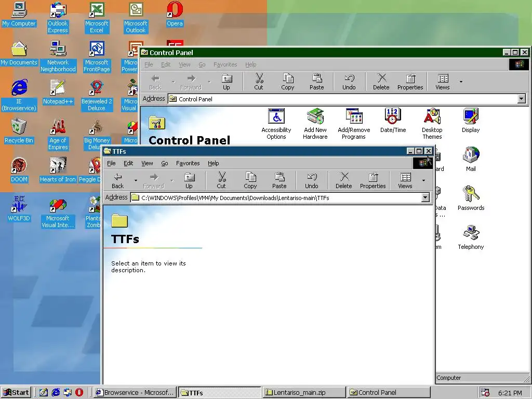Click Delete in Control Panel toolbar
Image resolution: width=532 pixels, height=399 pixels.
[x=381, y=82]
